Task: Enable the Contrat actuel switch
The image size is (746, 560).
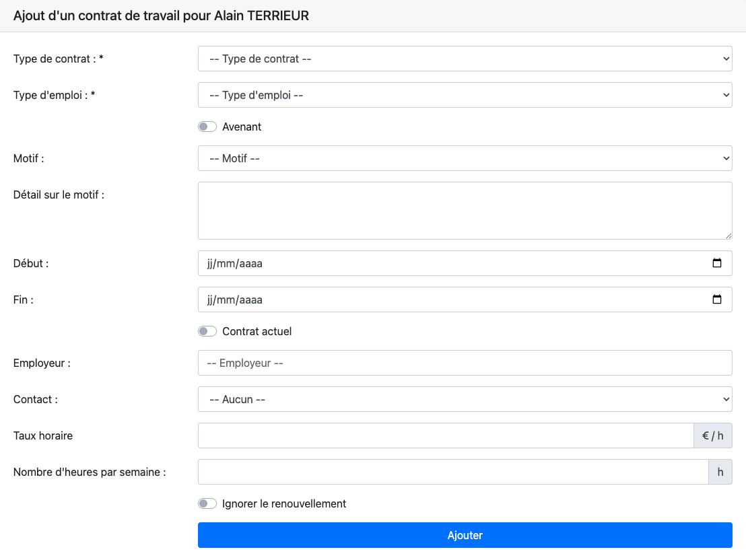Action: tap(207, 331)
